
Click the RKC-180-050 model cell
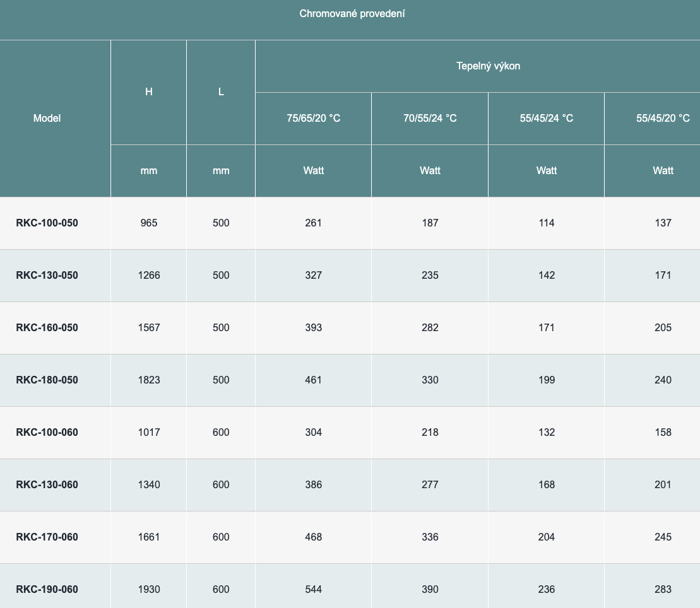click(x=47, y=380)
